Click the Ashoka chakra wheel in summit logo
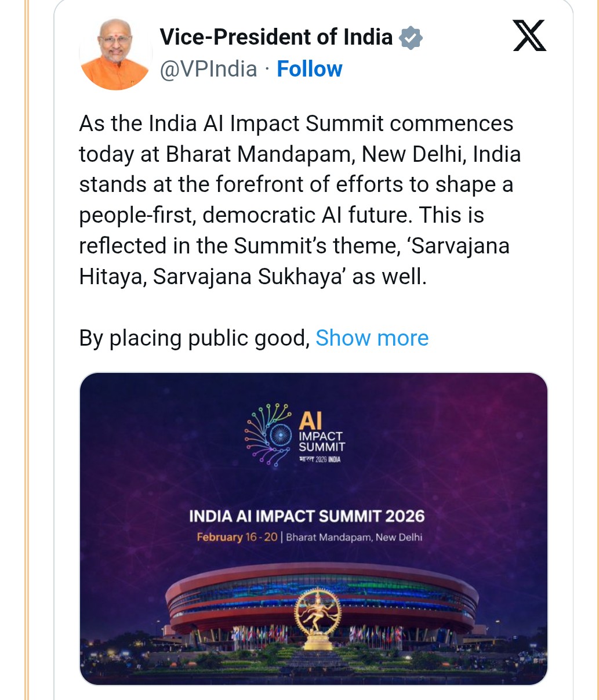The image size is (599, 700). [281, 434]
